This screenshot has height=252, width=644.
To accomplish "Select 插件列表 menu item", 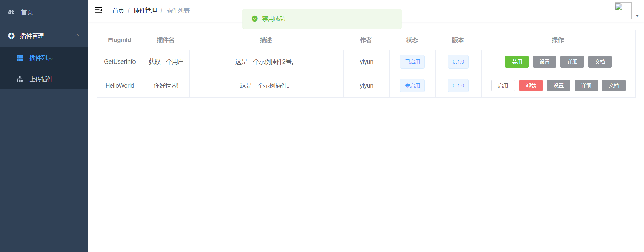I will click(x=44, y=58).
